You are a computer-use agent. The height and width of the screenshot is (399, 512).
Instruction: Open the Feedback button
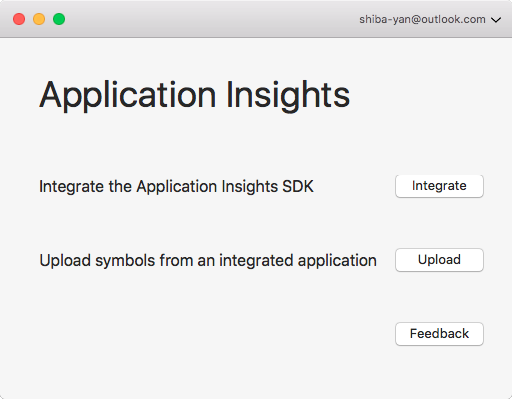tap(439, 334)
